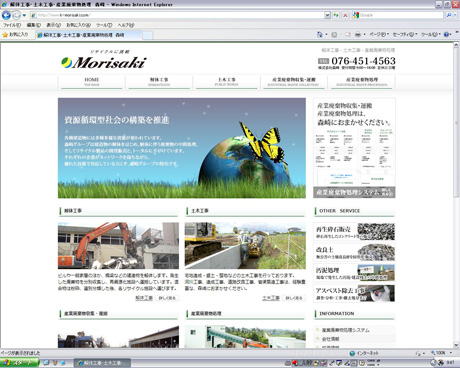
Task: Click the red Stop loading icon
Action: click(345, 15)
